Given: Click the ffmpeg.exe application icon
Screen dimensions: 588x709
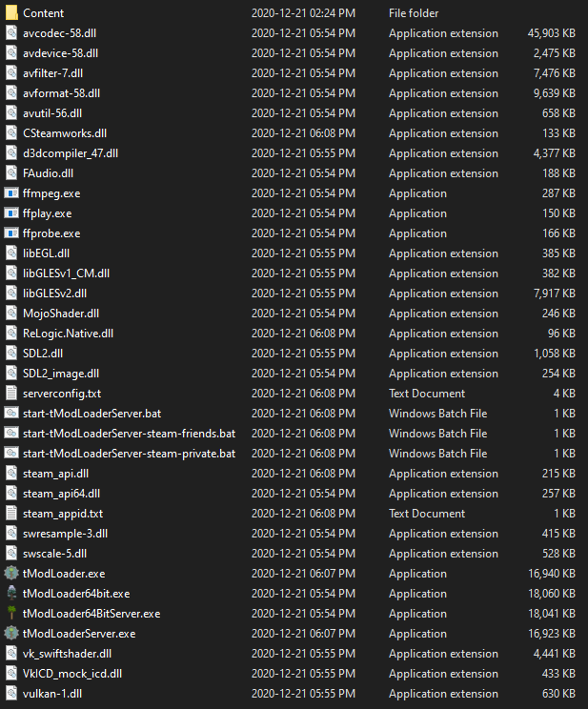Looking at the screenshot, I should point(11,193).
